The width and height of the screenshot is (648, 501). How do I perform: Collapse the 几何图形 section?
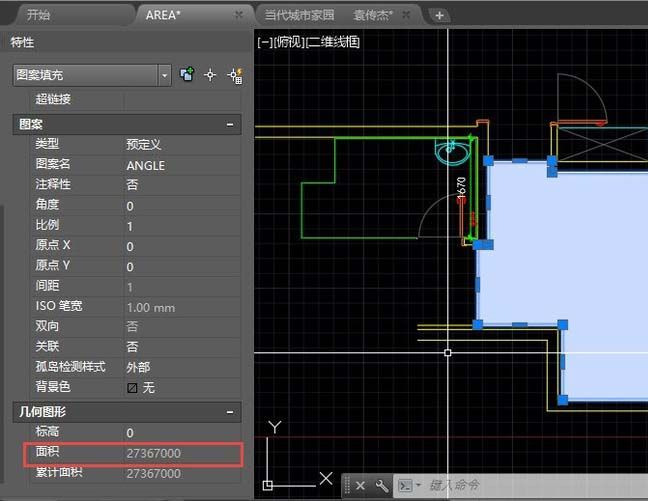coord(230,412)
